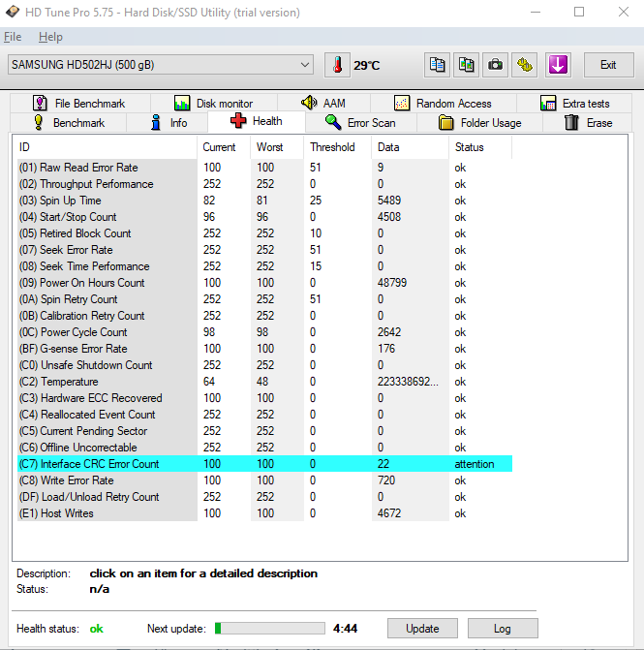Viewport: 644px width, 650px height.
Task: Switch to the Random Access tab
Action: tap(443, 103)
